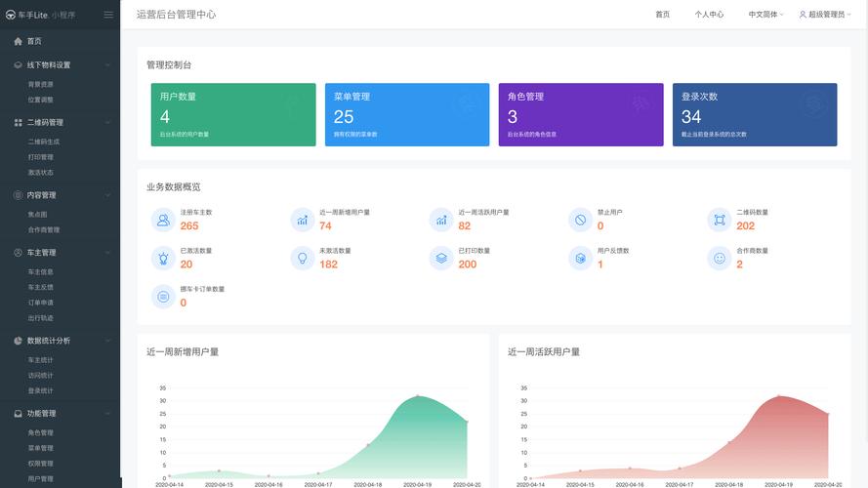Open the 中文简体 language dropdown
868x488 pixels.
765,15
